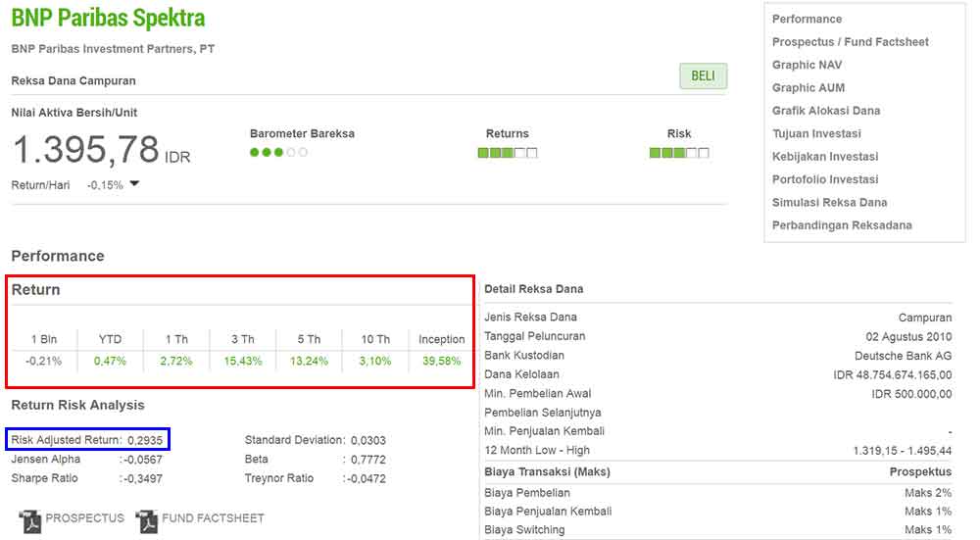Open Simulasi Reksa Dana

point(829,203)
